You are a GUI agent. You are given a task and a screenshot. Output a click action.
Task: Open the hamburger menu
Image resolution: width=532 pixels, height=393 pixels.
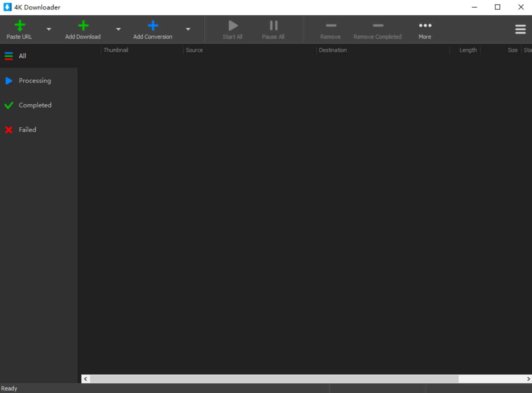[520, 29]
